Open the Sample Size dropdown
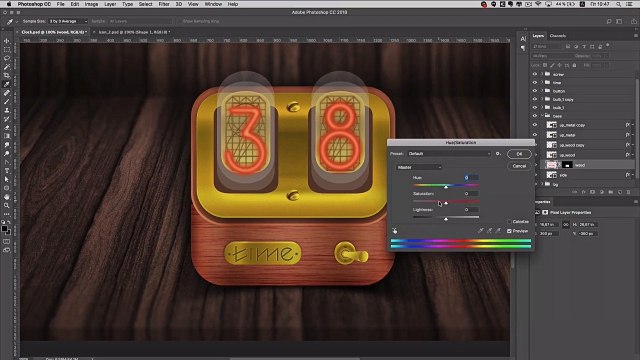Image resolution: width=640 pixels, height=360 pixels. [68, 21]
